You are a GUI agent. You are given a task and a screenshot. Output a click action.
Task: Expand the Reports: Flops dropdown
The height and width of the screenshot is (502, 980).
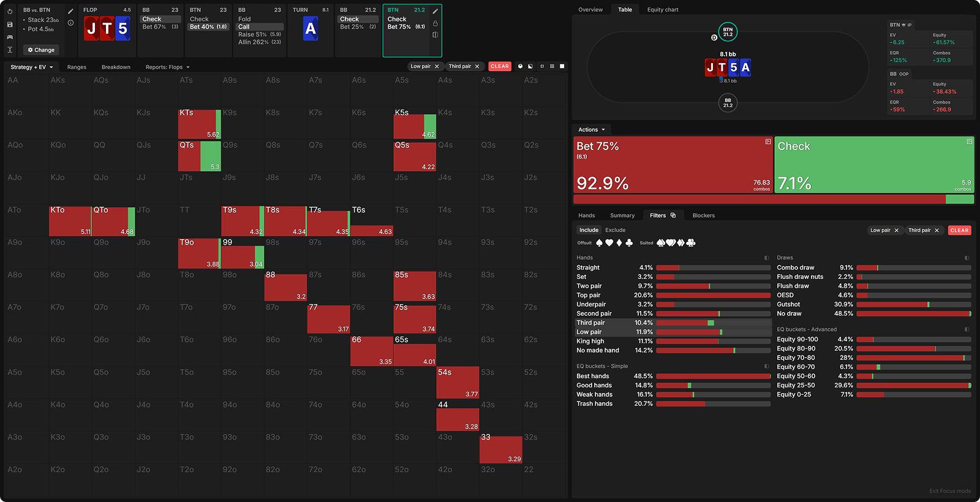167,67
